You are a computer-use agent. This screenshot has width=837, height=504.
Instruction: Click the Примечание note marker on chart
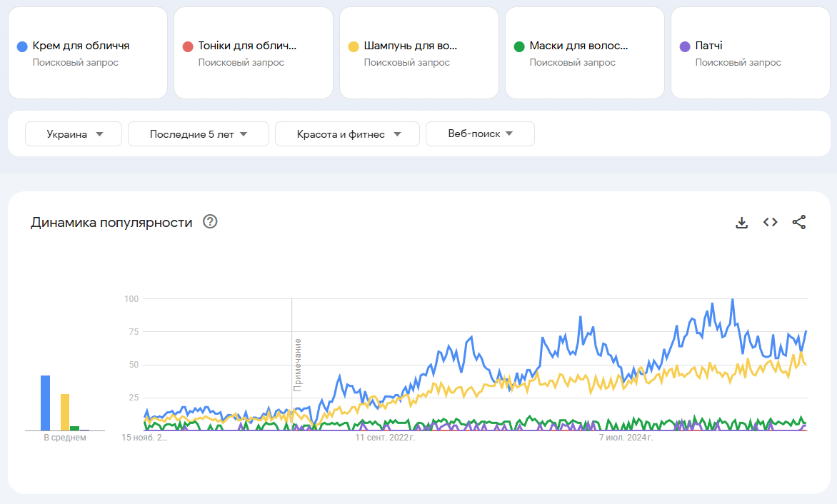(298, 364)
